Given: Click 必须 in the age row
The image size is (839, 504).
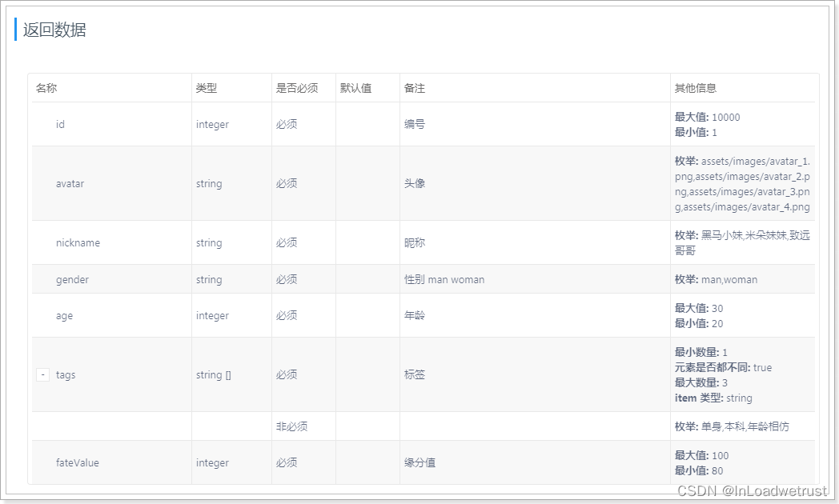Looking at the screenshot, I should [x=287, y=315].
